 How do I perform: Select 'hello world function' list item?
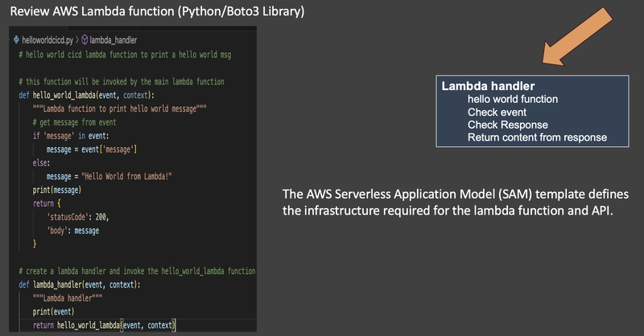(x=513, y=99)
